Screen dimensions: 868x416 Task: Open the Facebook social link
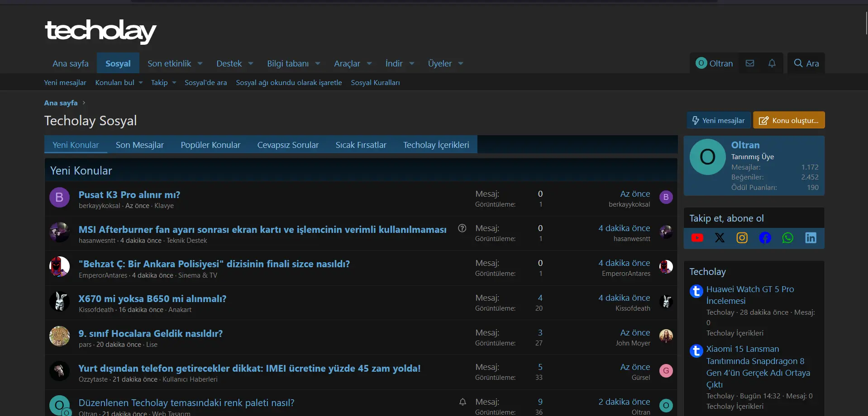tap(765, 238)
